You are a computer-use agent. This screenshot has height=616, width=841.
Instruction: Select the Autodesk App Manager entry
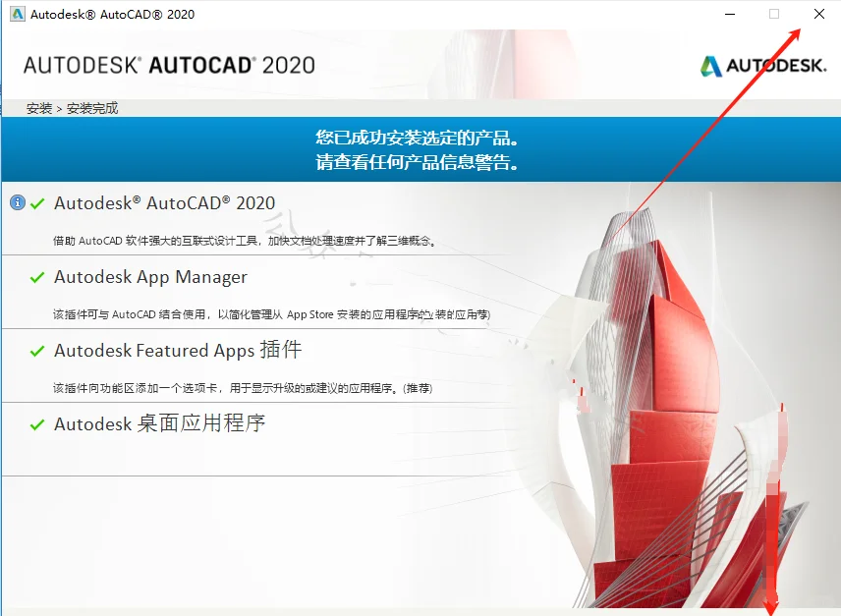point(150,277)
